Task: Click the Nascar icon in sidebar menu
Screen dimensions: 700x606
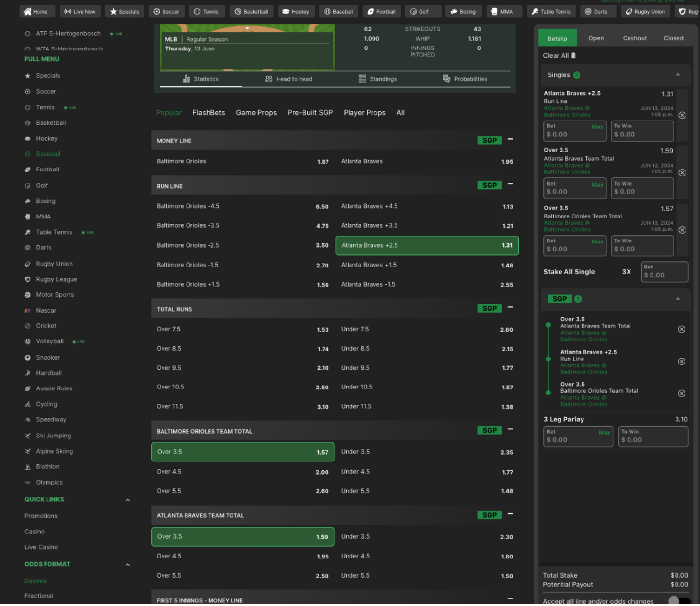Action: 28,311
